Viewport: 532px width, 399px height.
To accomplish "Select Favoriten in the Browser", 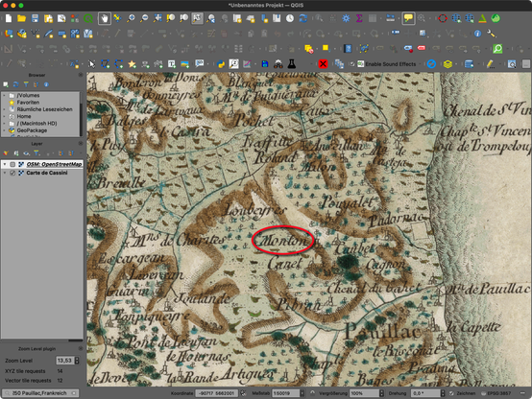I will click(28, 103).
